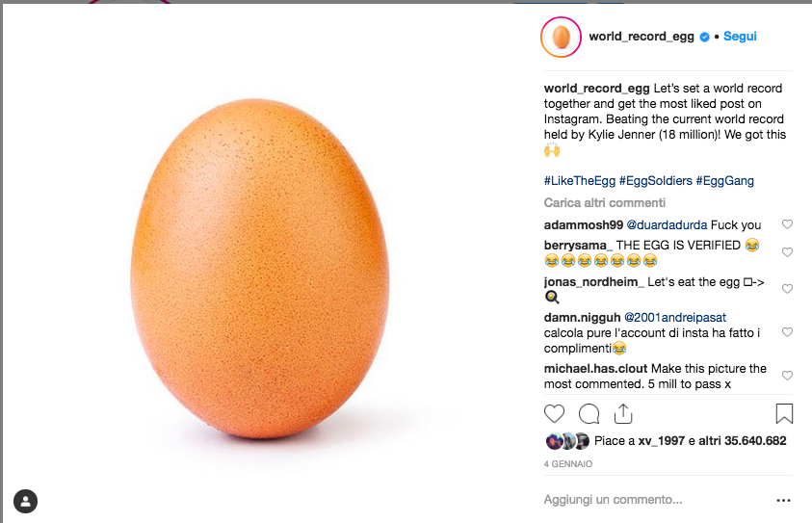The width and height of the screenshot is (812, 523).
Task: Click tagged people icon on photo
Action: [x=26, y=500]
